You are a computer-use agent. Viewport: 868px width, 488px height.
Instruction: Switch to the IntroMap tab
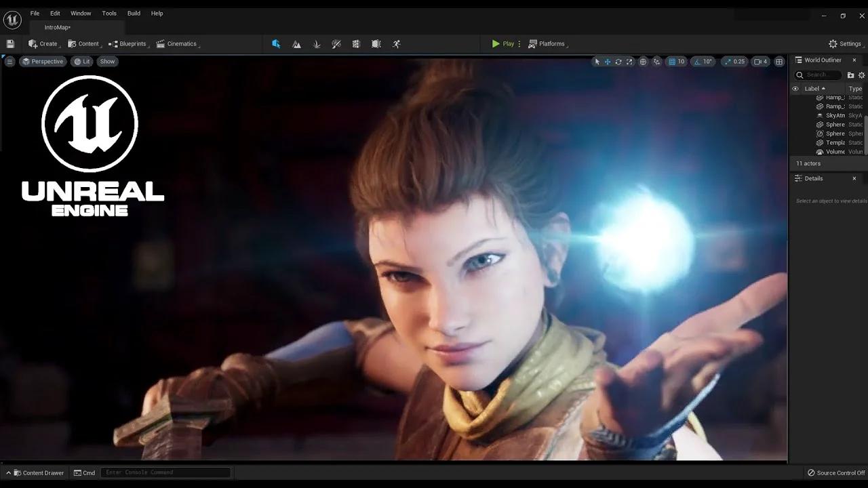pyautogui.click(x=59, y=27)
